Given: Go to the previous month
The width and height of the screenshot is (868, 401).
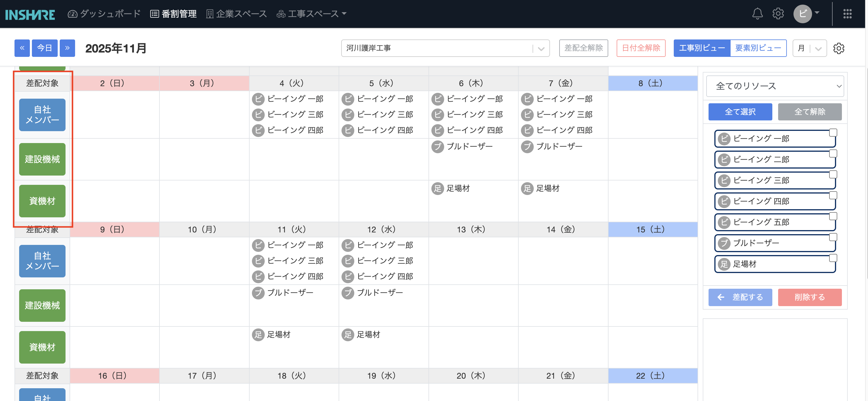Looking at the screenshot, I should [22, 48].
